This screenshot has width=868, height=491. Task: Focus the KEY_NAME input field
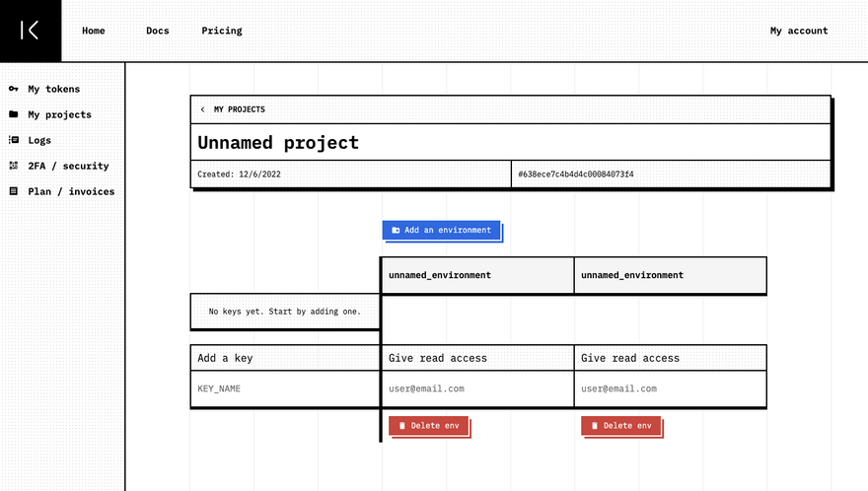(x=284, y=388)
